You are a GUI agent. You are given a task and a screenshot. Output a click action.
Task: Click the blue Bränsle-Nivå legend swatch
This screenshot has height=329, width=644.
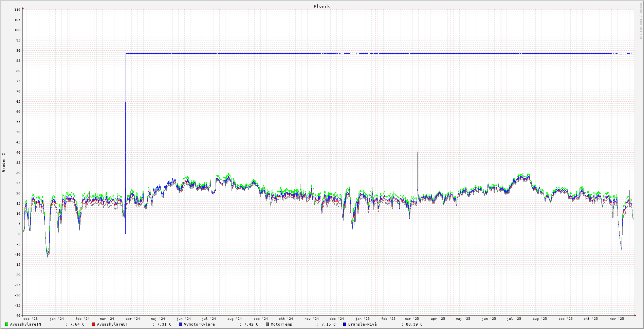[x=345, y=324]
